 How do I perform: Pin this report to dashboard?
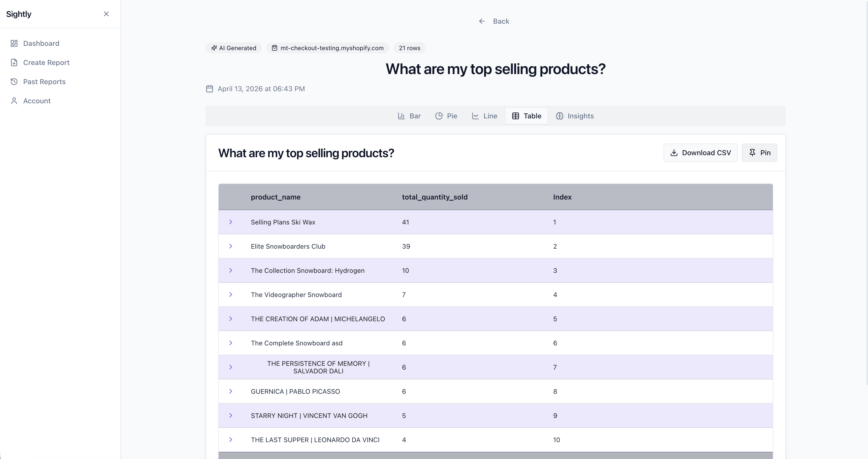[x=759, y=153]
